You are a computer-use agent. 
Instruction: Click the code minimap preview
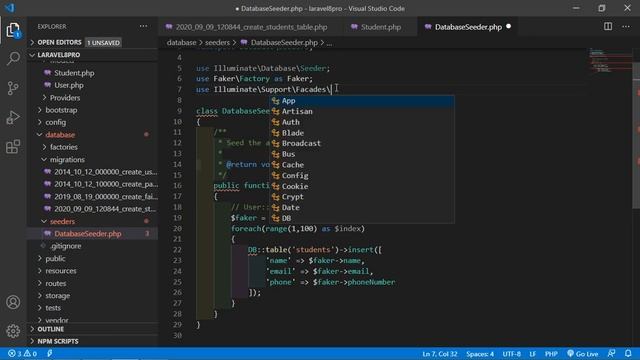point(610,61)
